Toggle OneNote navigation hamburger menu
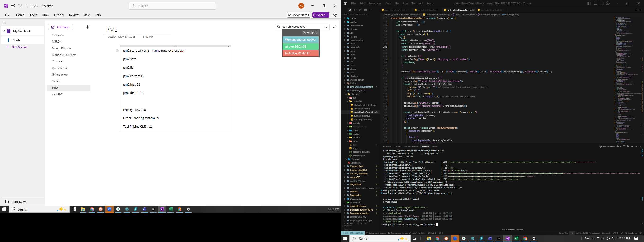Viewport: 644px width, 242px height. [4, 23]
